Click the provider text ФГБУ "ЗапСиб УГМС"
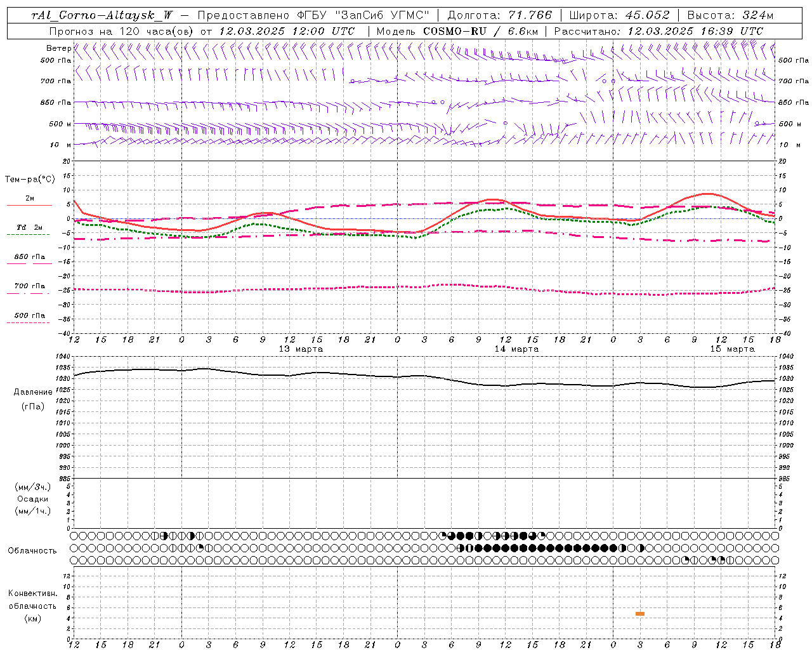Viewport: 812px width, 650px height. (x=363, y=15)
